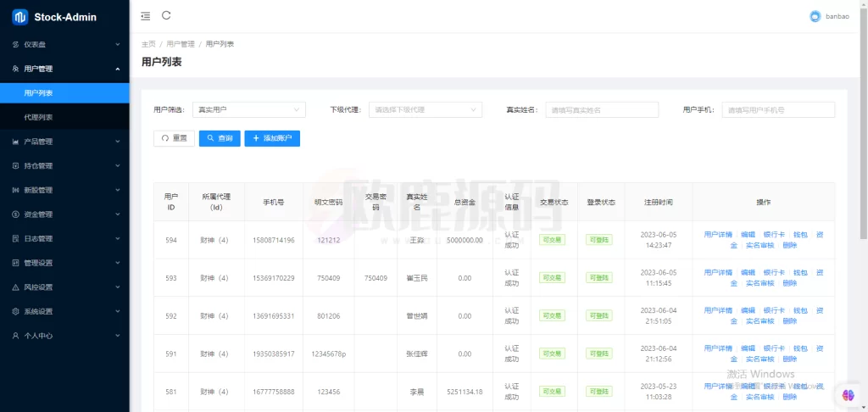This screenshot has height=412, width=868.
Task: Expand the 持仓管理 menu chevron
Action: pyautogui.click(x=117, y=165)
